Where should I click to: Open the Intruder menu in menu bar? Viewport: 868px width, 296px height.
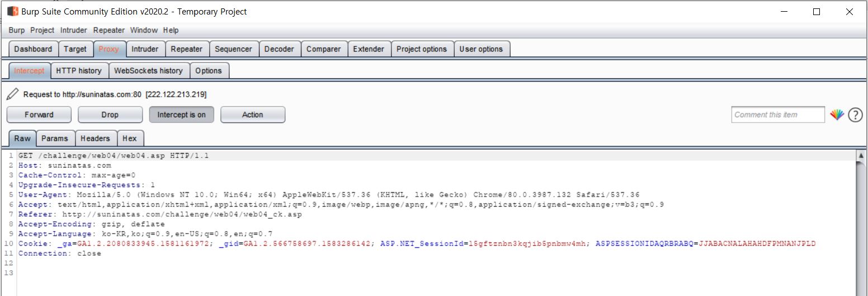pos(74,30)
